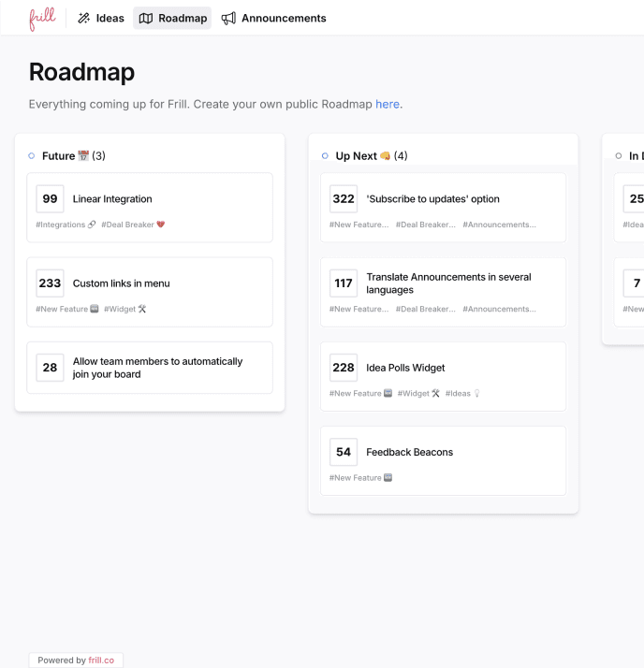Click #New Feature tag under Subscribe to updates
Image resolution: width=644 pixels, height=668 pixels.
(x=359, y=225)
